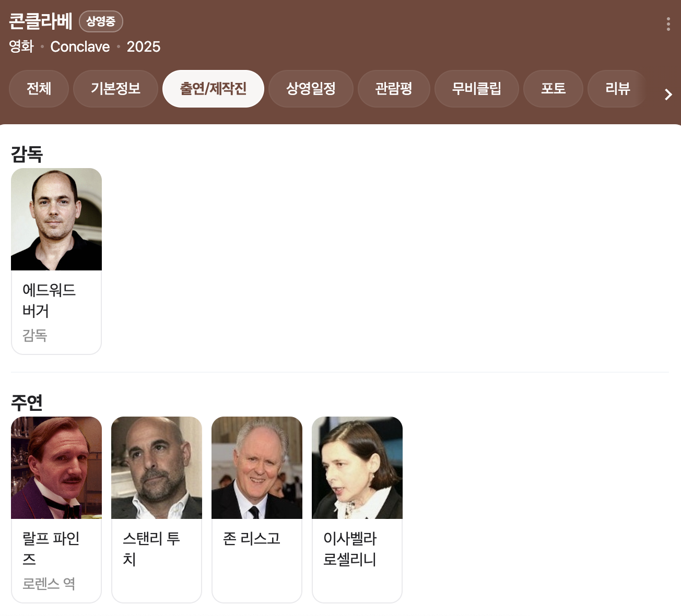Click the 스탠리 투치 name
Image resolution: width=681 pixels, height=616 pixels.
click(151, 549)
